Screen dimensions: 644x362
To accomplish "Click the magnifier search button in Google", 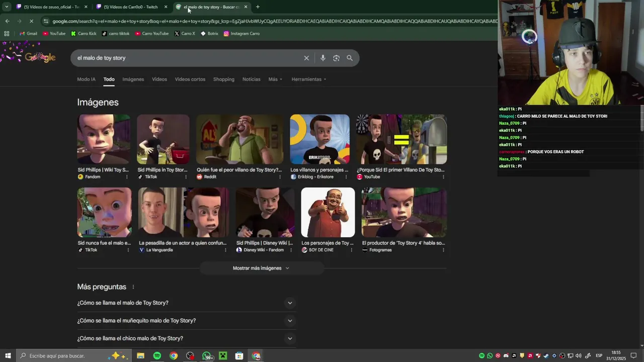I will 350,58.
